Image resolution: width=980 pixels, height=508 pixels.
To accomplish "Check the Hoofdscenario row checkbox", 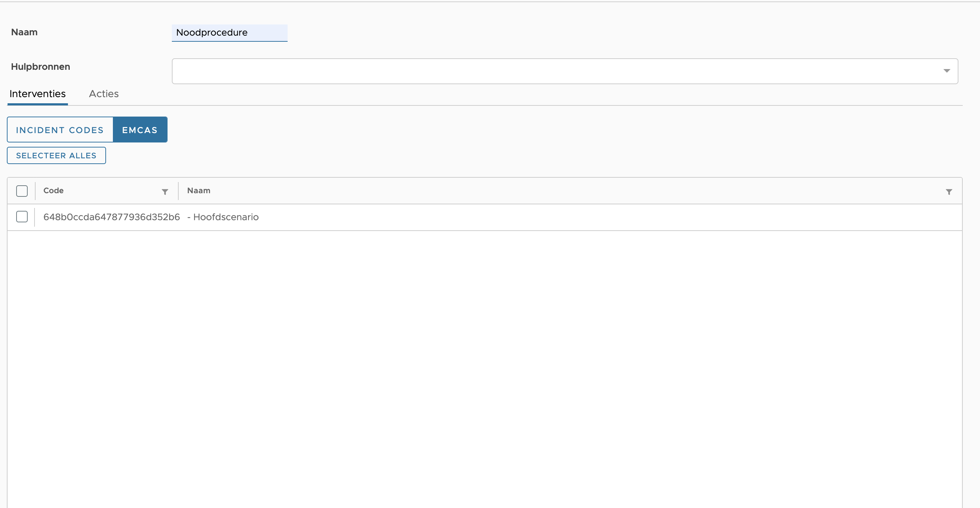I will pyautogui.click(x=22, y=217).
